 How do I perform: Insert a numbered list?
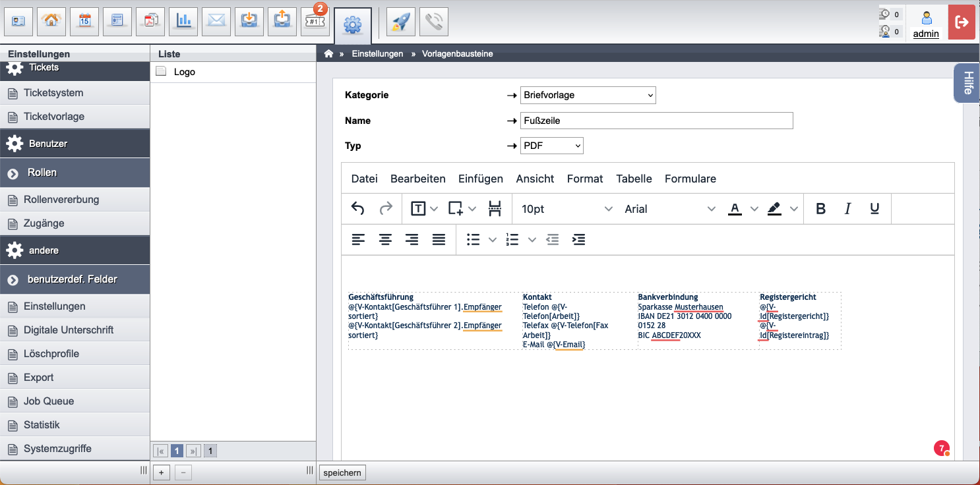pos(512,240)
